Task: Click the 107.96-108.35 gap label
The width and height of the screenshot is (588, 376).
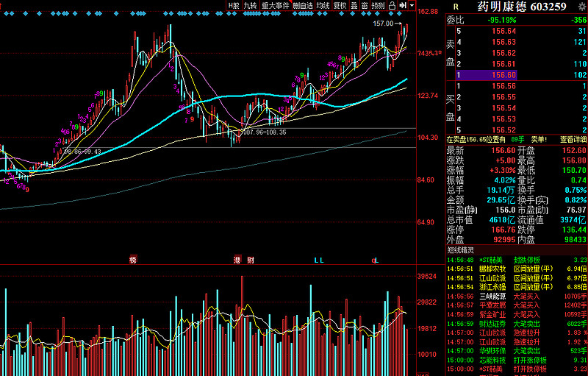Action: (x=265, y=132)
